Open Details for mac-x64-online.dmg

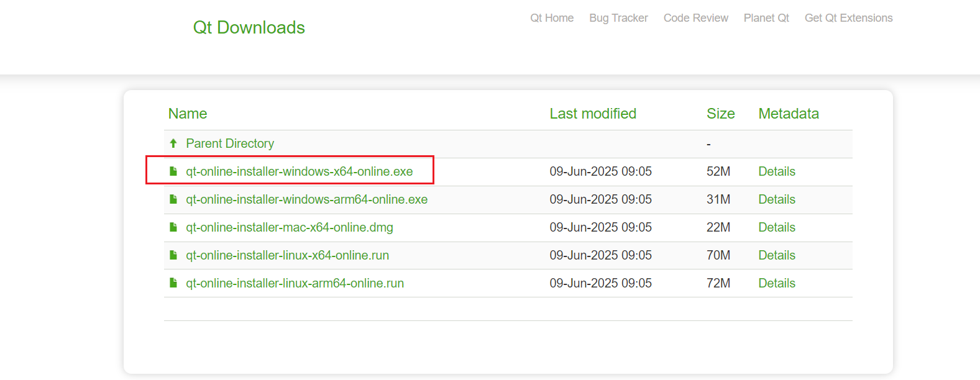click(x=777, y=227)
